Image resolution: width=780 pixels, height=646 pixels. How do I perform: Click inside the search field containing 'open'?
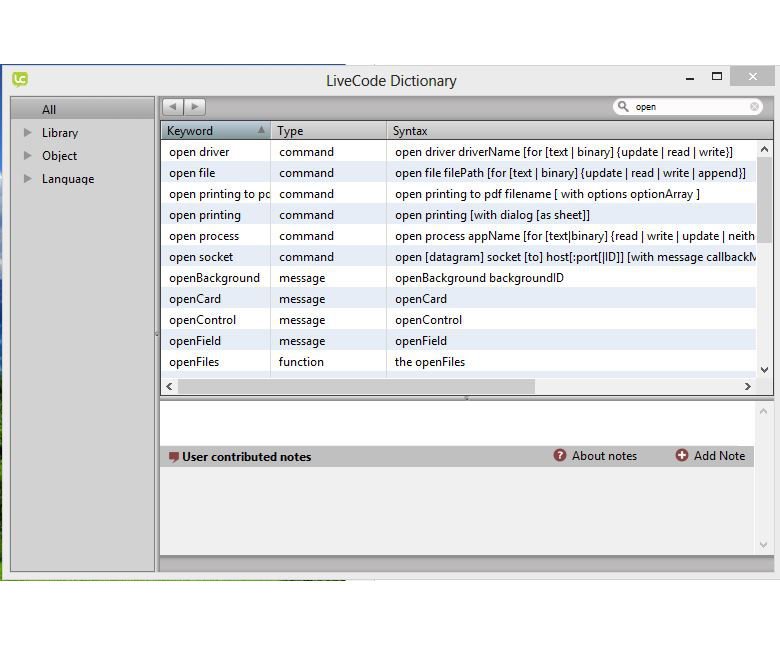(688, 107)
